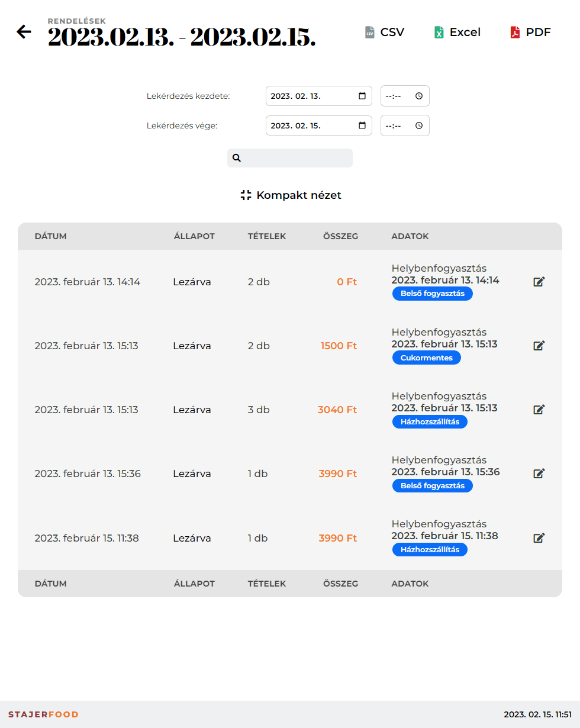Sort by DÁTUM in the top header

(50, 236)
